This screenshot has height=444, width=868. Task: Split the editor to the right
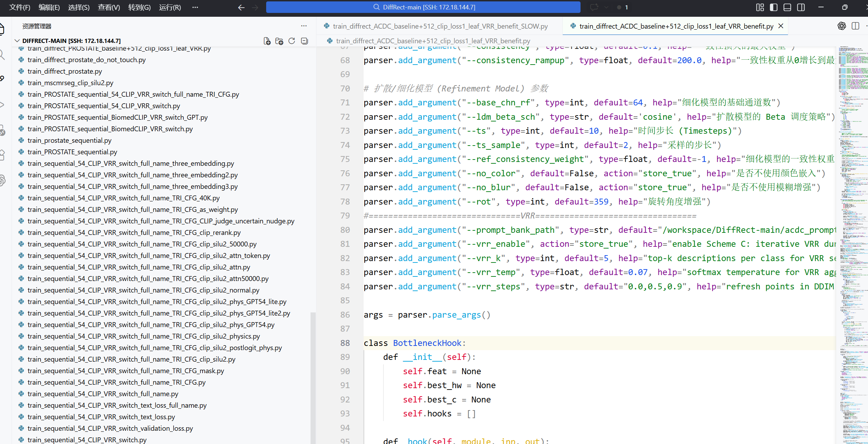855,26
